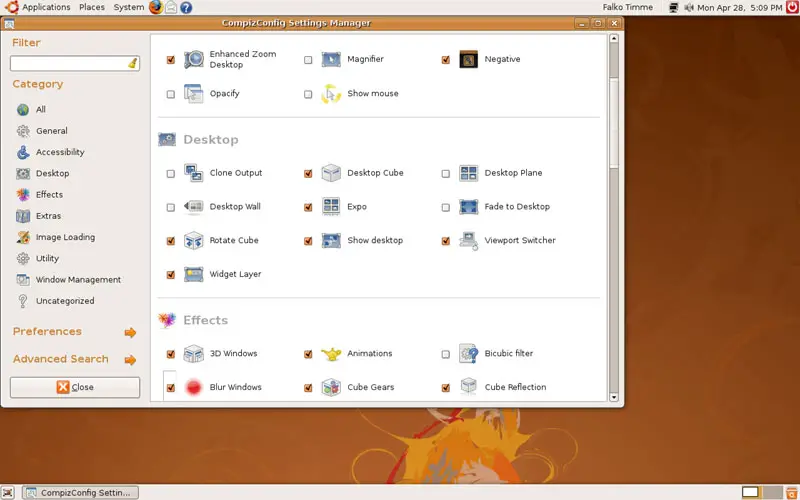Image resolution: width=800 pixels, height=500 pixels.
Task: Expand Advanced Search with the orange arrow
Action: [x=131, y=360]
